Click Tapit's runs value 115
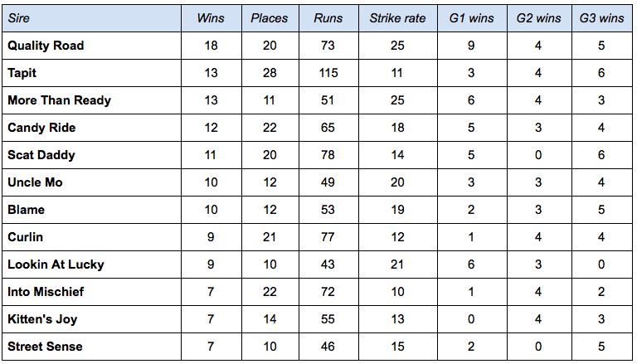This screenshot has width=637, height=364. point(328,73)
